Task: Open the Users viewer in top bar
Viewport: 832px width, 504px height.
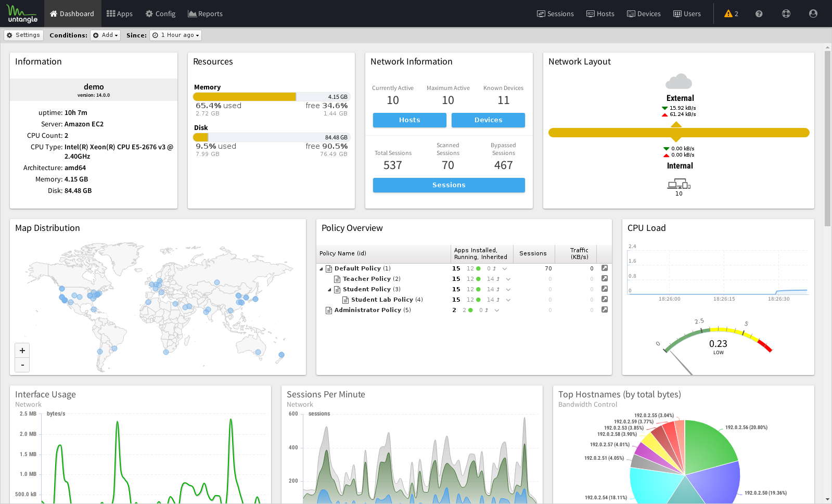Action: [x=687, y=14]
